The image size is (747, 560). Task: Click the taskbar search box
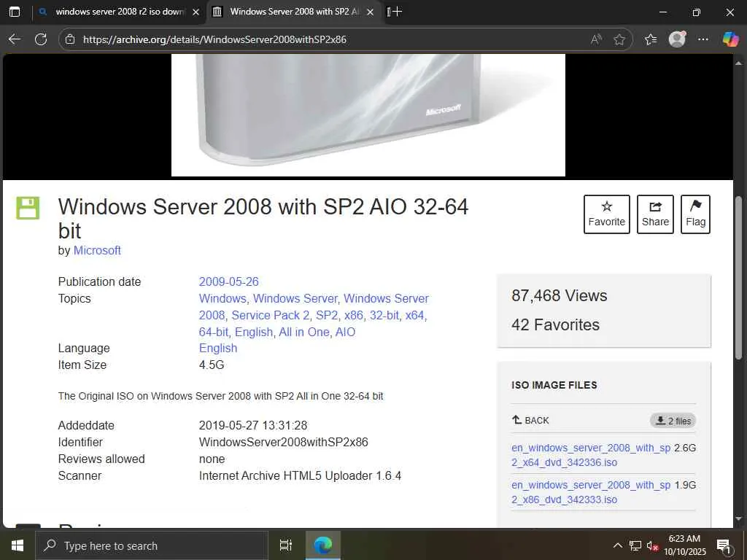(x=152, y=545)
